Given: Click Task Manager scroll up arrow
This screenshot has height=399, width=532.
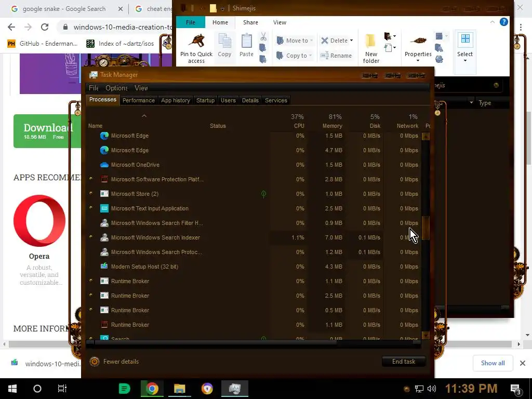Looking at the screenshot, I should (x=425, y=137).
